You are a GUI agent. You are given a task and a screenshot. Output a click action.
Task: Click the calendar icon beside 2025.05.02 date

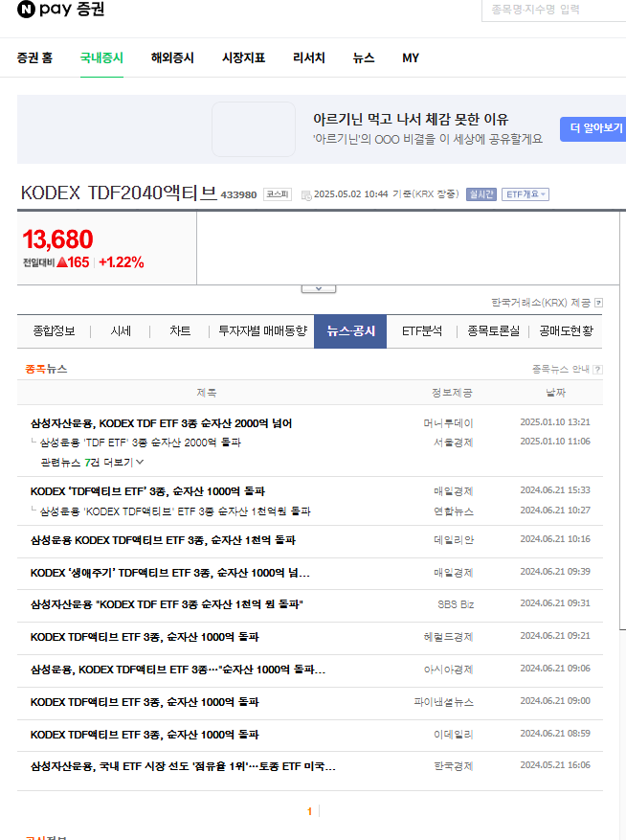306,195
